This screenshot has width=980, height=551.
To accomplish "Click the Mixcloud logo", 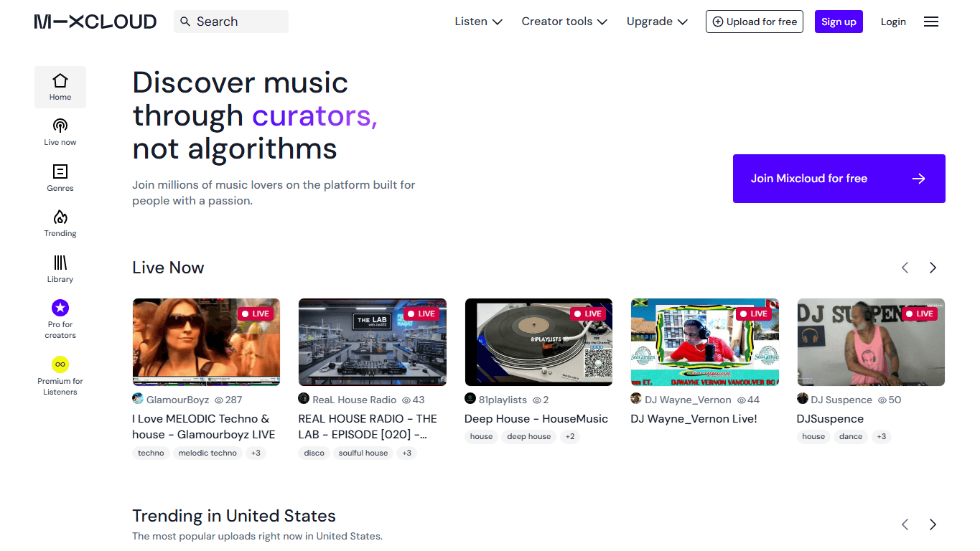I will pos(95,22).
